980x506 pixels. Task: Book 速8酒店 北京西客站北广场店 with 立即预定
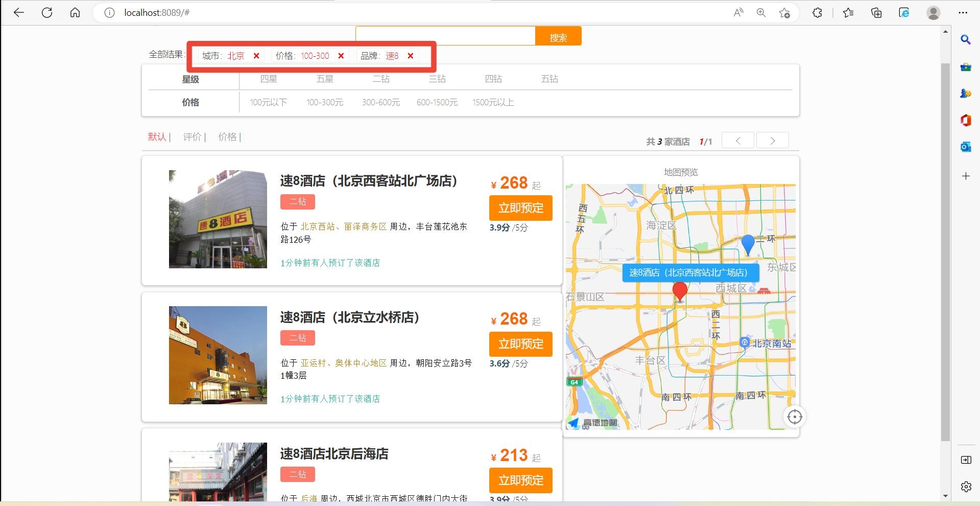(x=521, y=208)
